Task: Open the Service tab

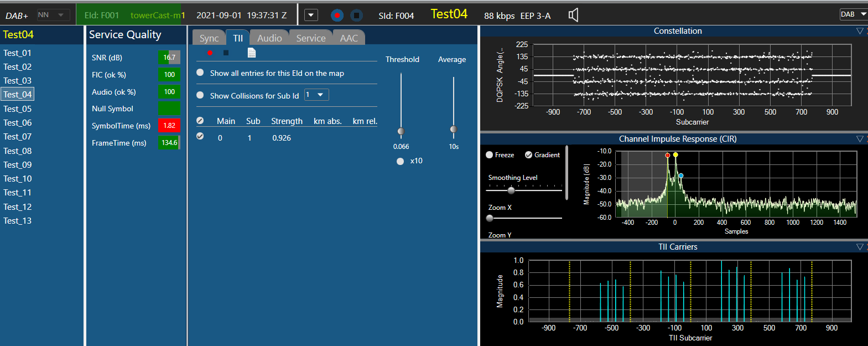Action: point(311,38)
